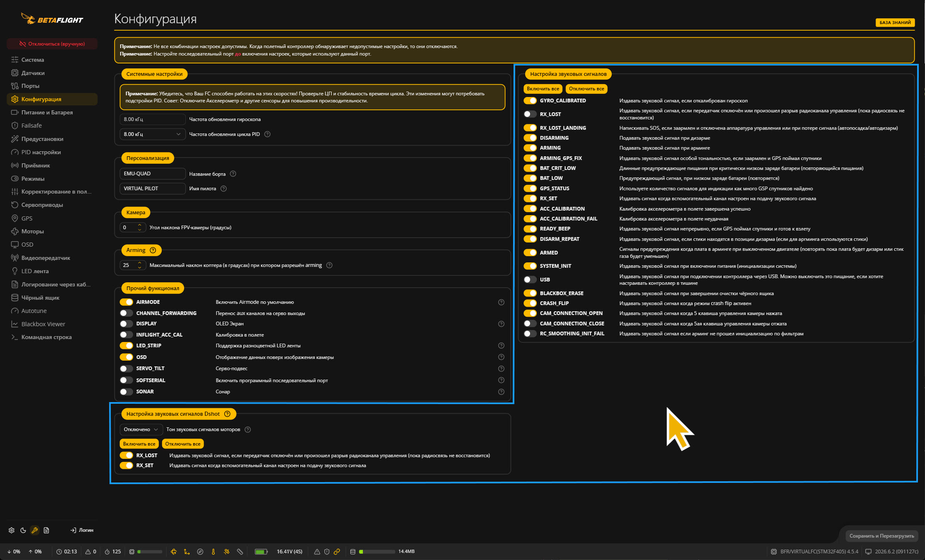Screen dimensions: 925x560
Task: Click the failsafe shield status icon
Action: tap(327, 552)
